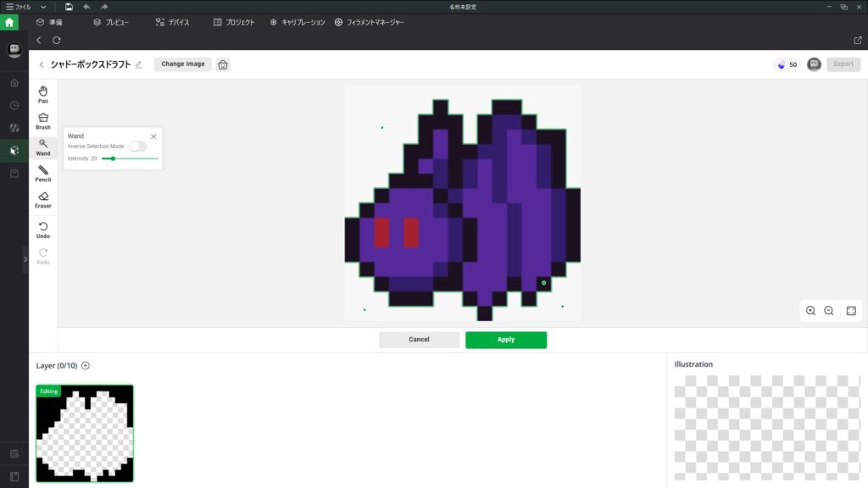Click the browser back arrow
This screenshot has width=868, height=488.
(x=39, y=41)
